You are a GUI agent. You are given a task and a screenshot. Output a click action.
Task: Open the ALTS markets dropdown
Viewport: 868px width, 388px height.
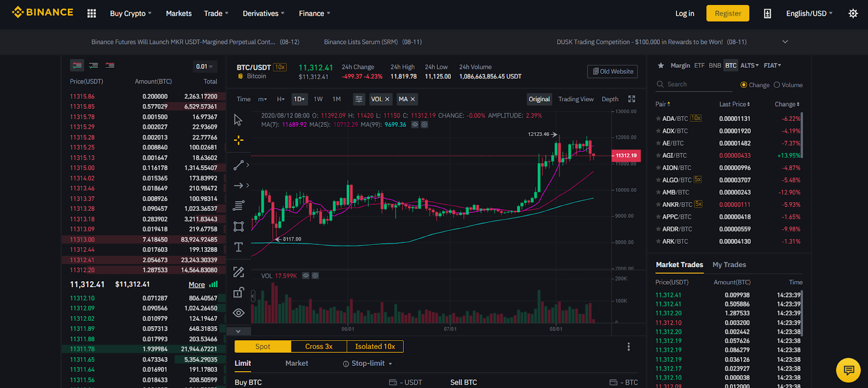pyautogui.click(x=750, y=66)
